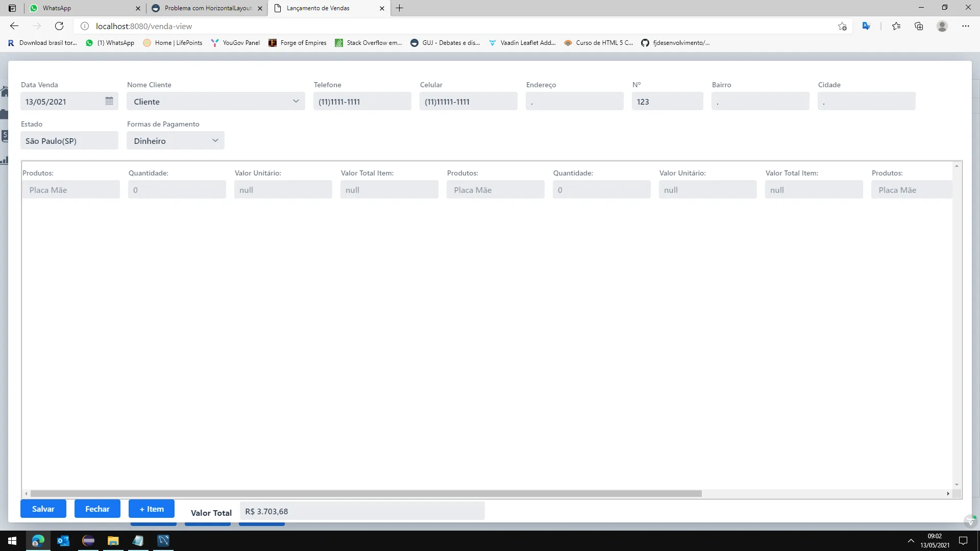Switch to Problema com HorizontalLayout tab
The height and width of the screenshot is (551, 980).
tap(207, 8)
